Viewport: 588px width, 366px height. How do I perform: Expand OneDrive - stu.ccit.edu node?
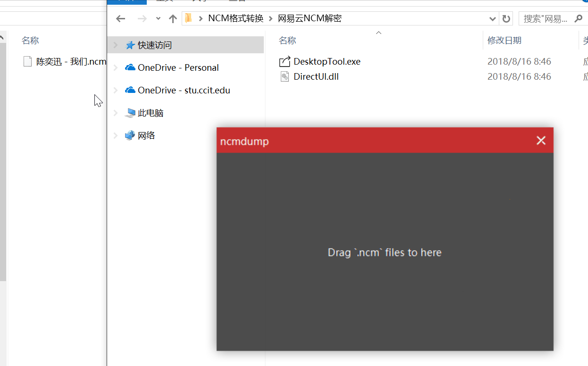coord(115,91)
